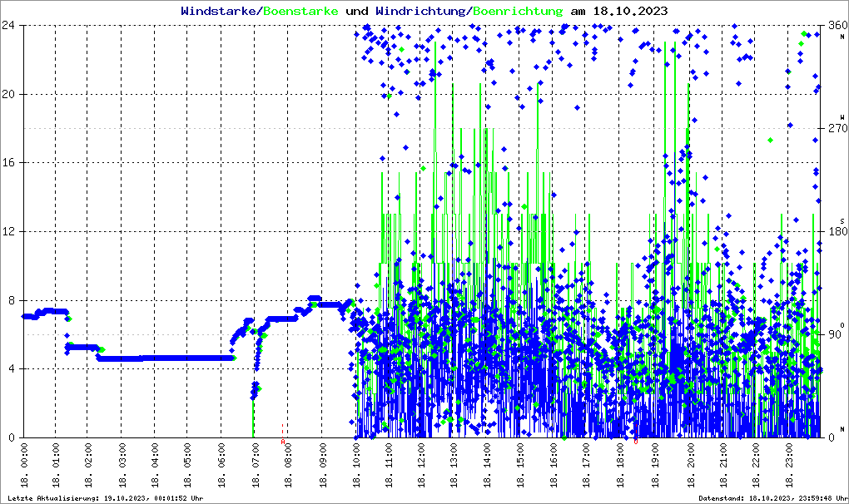Click the '18. 09:00' time axis label

[x=323, y=465]
